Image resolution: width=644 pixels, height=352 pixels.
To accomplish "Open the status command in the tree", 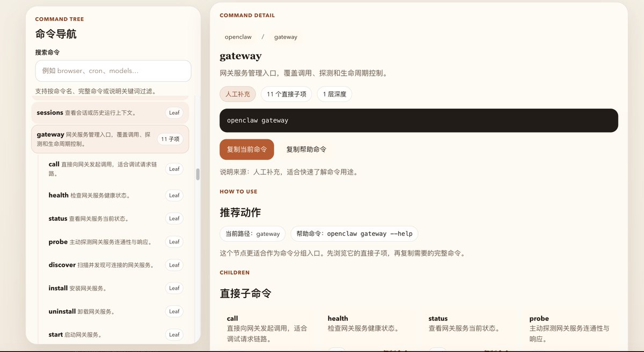I will point(115,219).
